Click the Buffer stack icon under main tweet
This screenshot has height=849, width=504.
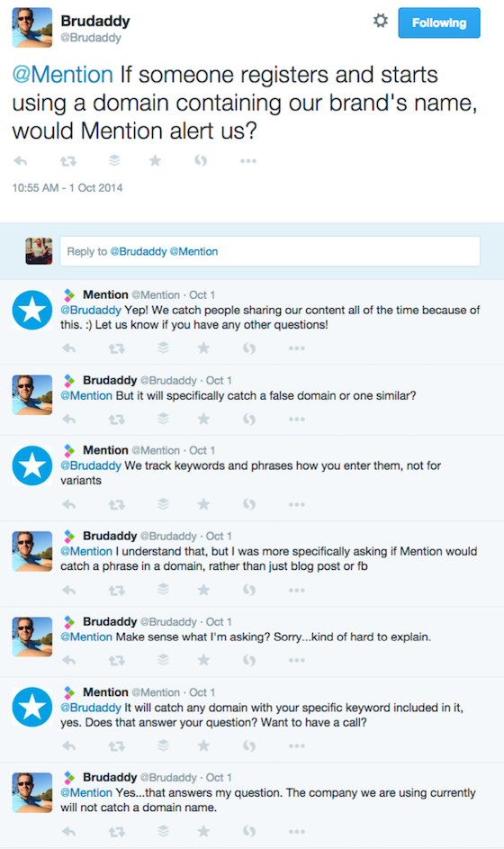(114, 160)
